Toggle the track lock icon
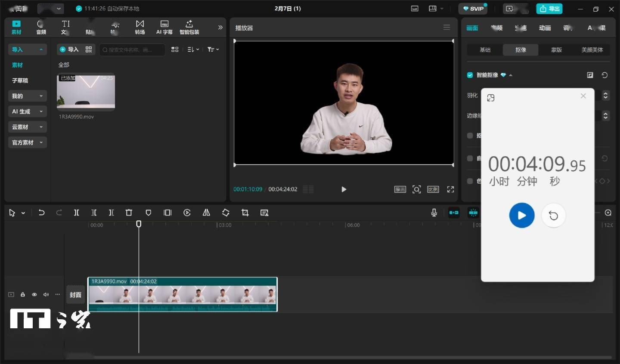The width and height of the screenshot is (620, 364). (23, 295)
